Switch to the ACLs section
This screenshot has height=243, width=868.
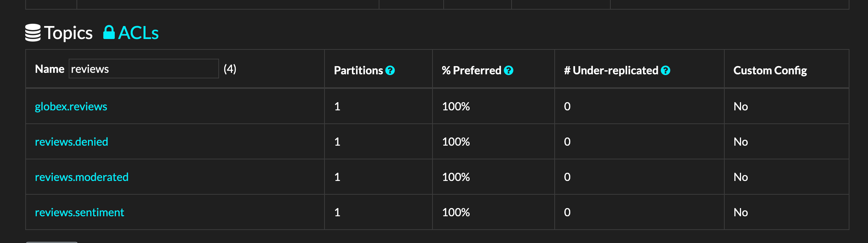(138, 33)
